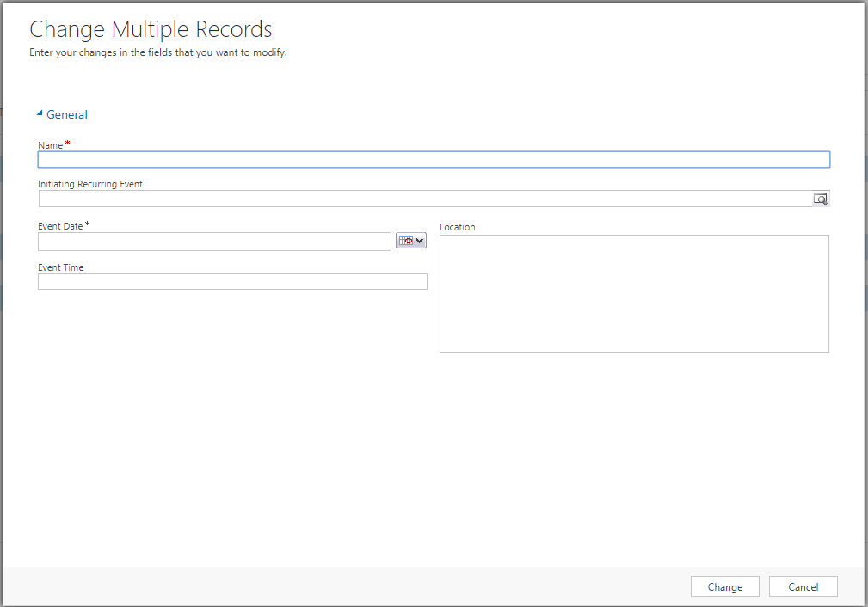Cancel the Change Multiple Records dialog
Viewport: 868px width, 607px height.
click(803, 586)
